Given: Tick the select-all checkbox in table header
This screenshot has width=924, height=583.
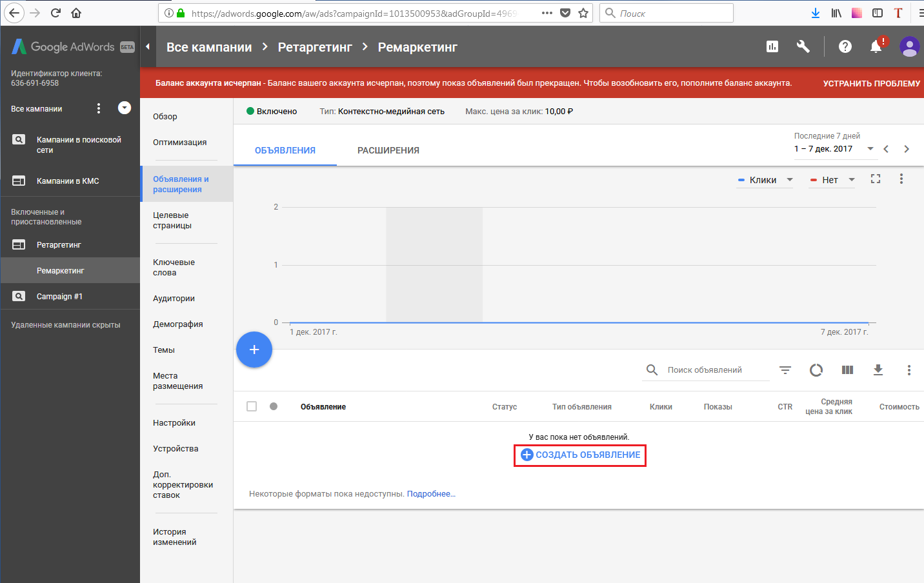Looking at the screenshot, I should click(x=252, y=406).
